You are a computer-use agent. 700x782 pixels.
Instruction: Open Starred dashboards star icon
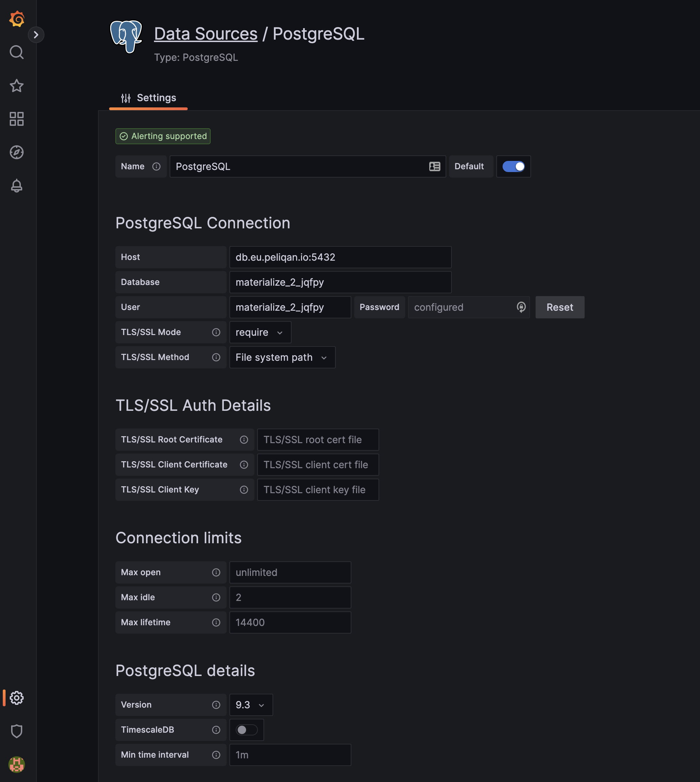(17, 85)
